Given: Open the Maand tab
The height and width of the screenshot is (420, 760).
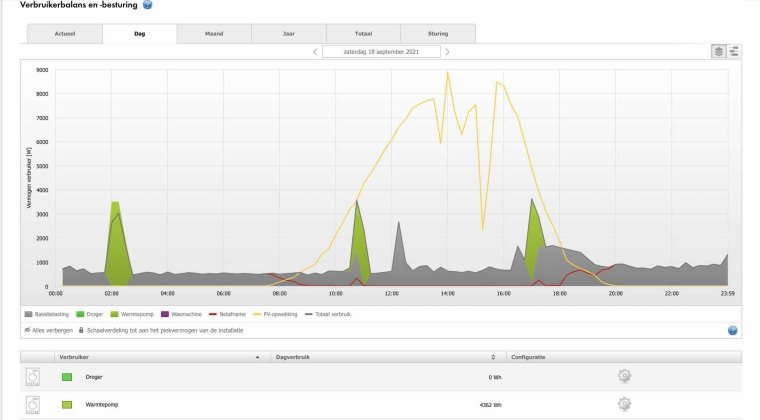Looking at the screenshot, I should [214, 34].
